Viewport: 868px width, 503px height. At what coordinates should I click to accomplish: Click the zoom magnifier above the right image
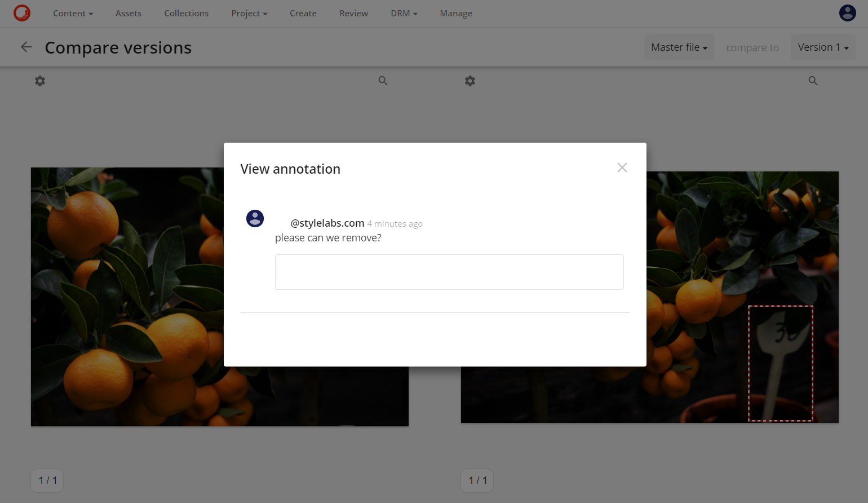point(813,81)
